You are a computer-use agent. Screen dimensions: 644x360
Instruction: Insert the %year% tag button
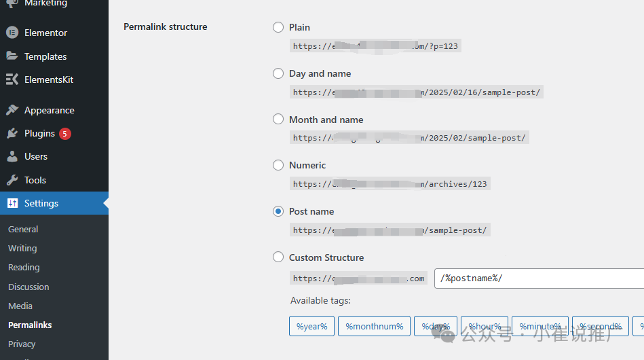[311, 326]
